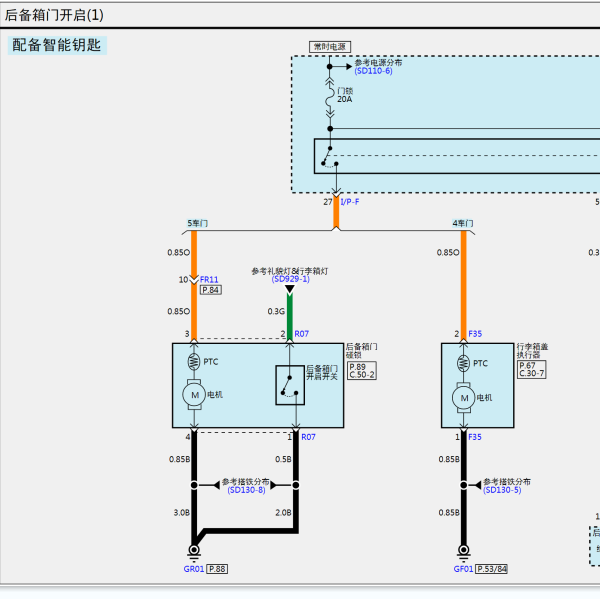
Task: Click the P.88 page reference box
Action: coord(217,569)
